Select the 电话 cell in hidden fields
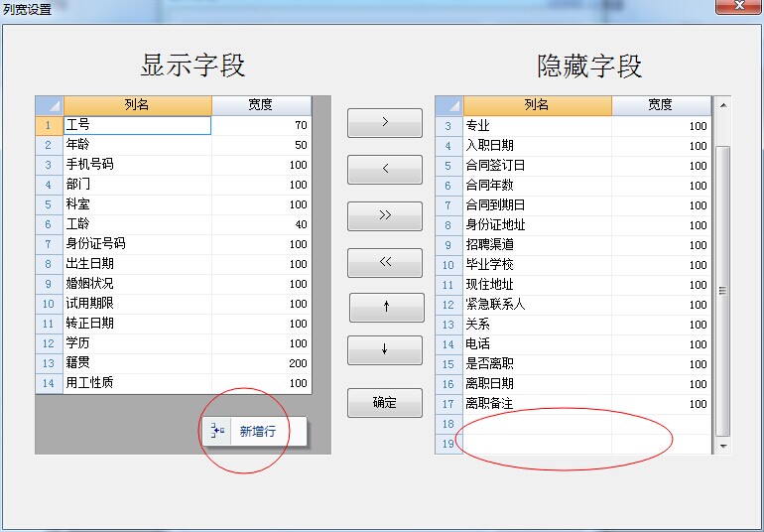 [538, 344]
